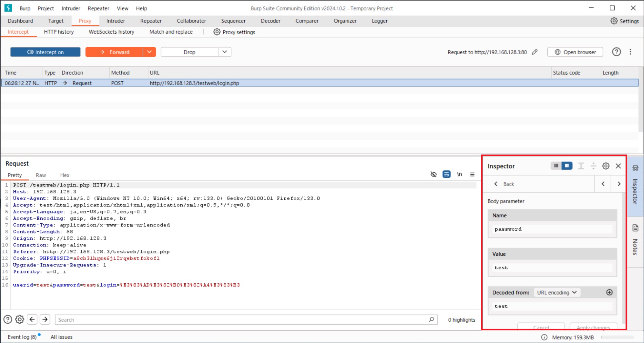The width and height of the screenshot is (644, 343).
Task: Open the request editor hamburger menu
Action: (x=472, y=174)
